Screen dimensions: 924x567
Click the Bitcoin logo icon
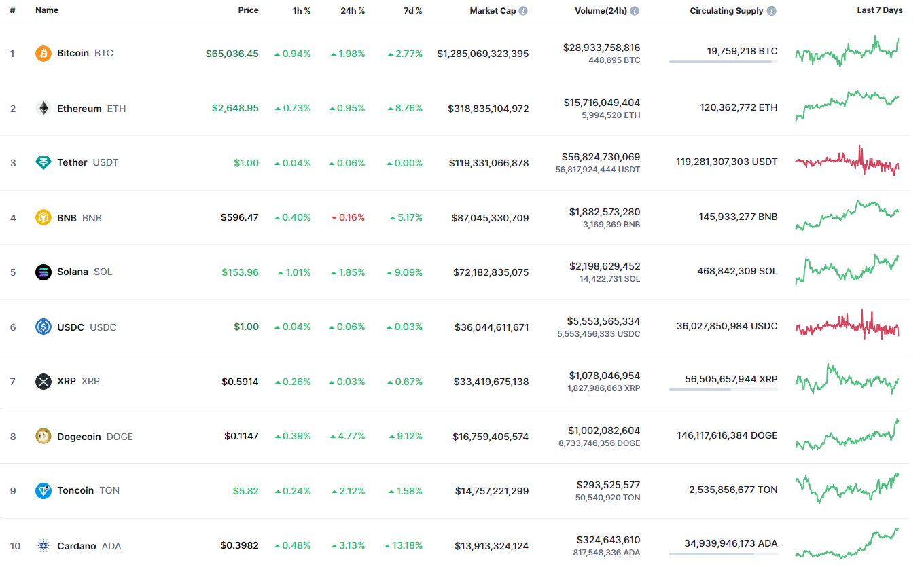pos(43,53)
